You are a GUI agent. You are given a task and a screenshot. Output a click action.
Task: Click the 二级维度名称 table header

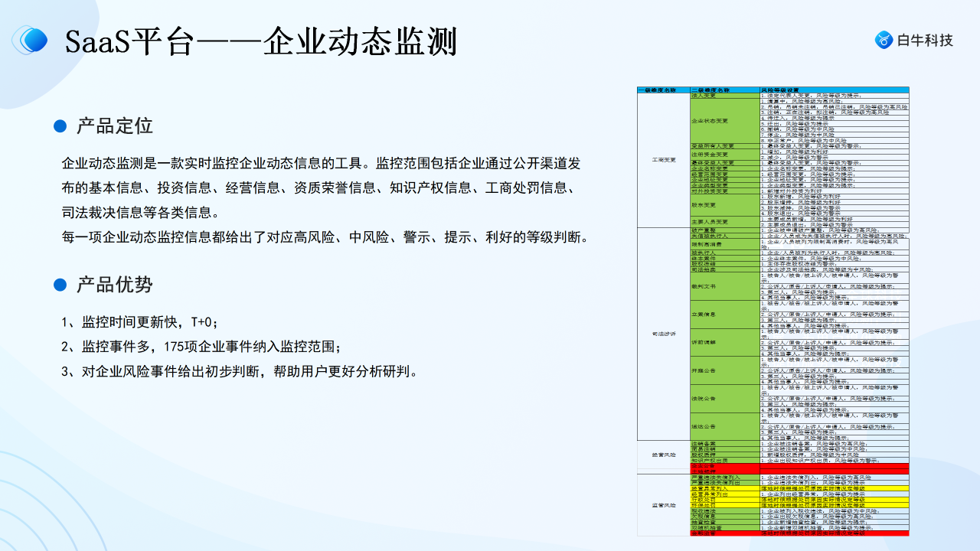(724, 90)
